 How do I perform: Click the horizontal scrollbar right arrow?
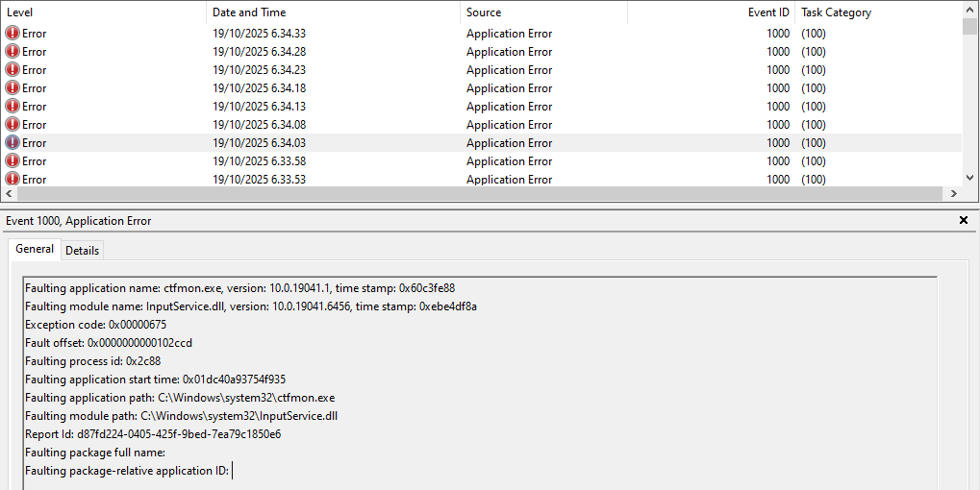point(954,193)
